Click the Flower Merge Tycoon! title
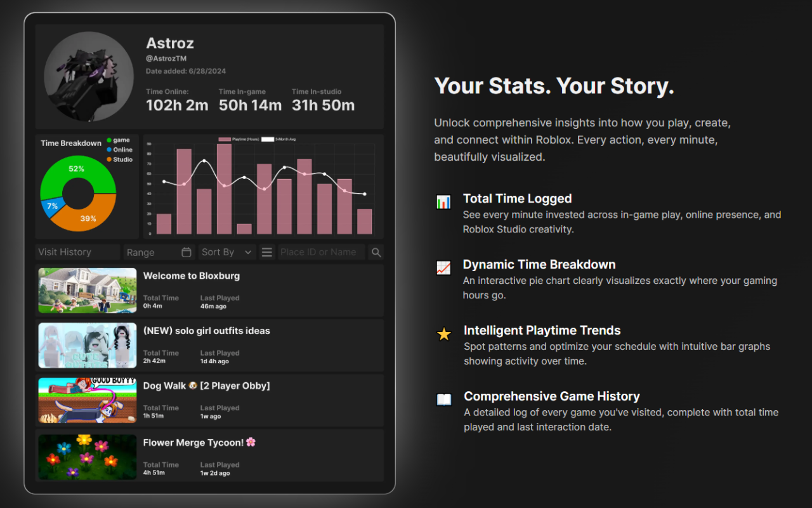This screenshot has width=812, height=508. [x=199, y=442]
